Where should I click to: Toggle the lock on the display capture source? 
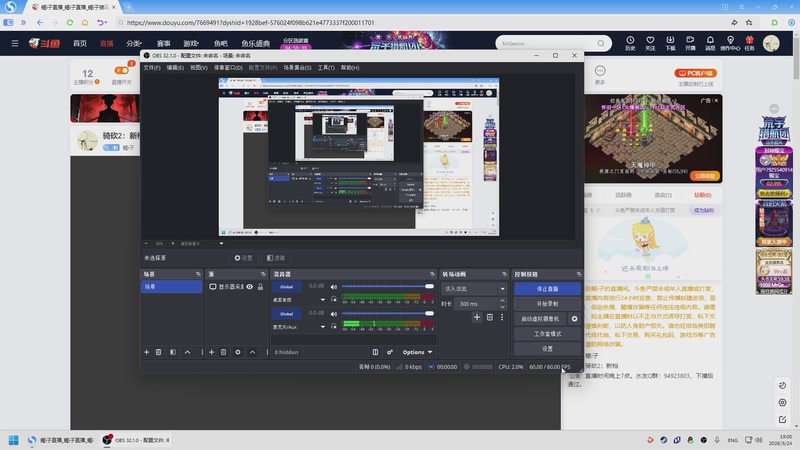coord(260,287)
